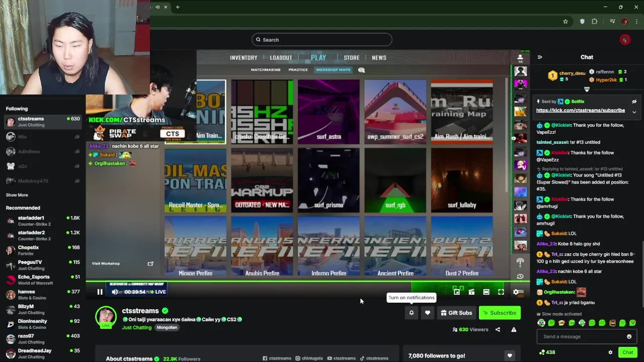Select the surf_astra map thumbnail
644x362 pixels.
[x=329, y=112]
